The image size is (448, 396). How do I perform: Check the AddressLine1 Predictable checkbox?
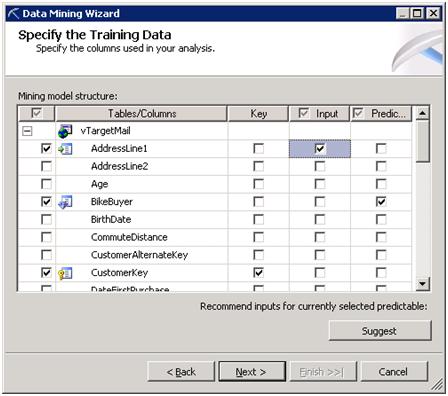coord(381,149)
